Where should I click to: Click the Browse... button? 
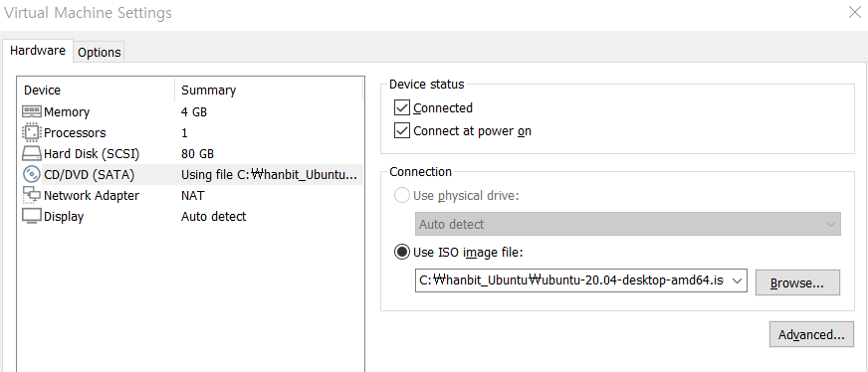[x=797, y=282]
